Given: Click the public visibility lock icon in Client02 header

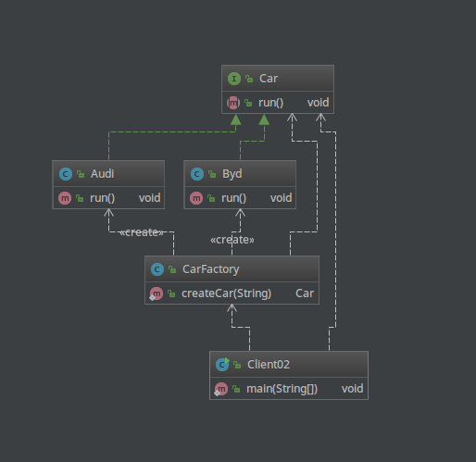Looking at the screenshot, I should pos(237,365).
